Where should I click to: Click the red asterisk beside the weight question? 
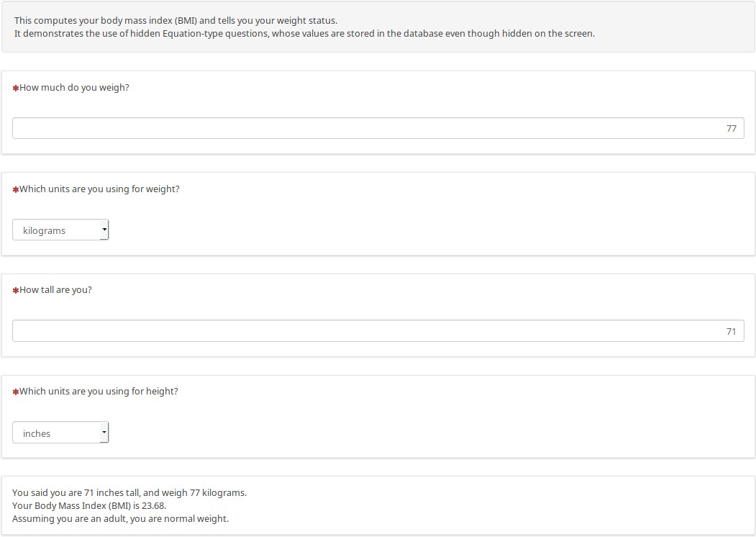click(x=16, y=88)
